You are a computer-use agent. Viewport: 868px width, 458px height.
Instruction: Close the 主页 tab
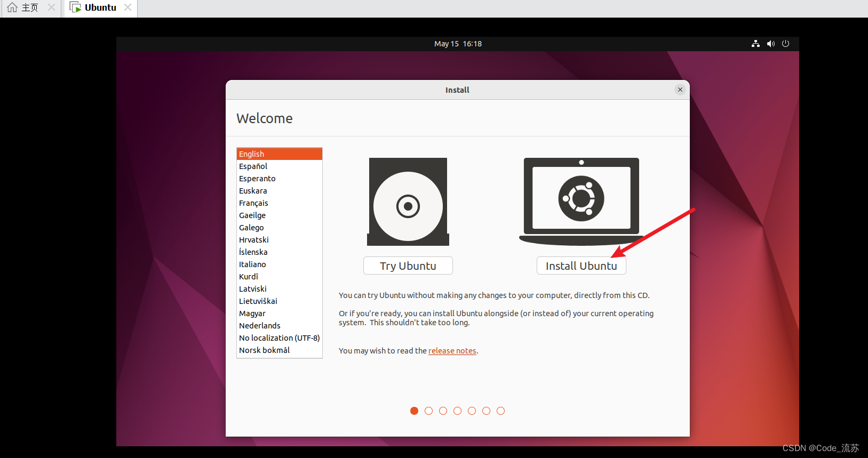51,7
